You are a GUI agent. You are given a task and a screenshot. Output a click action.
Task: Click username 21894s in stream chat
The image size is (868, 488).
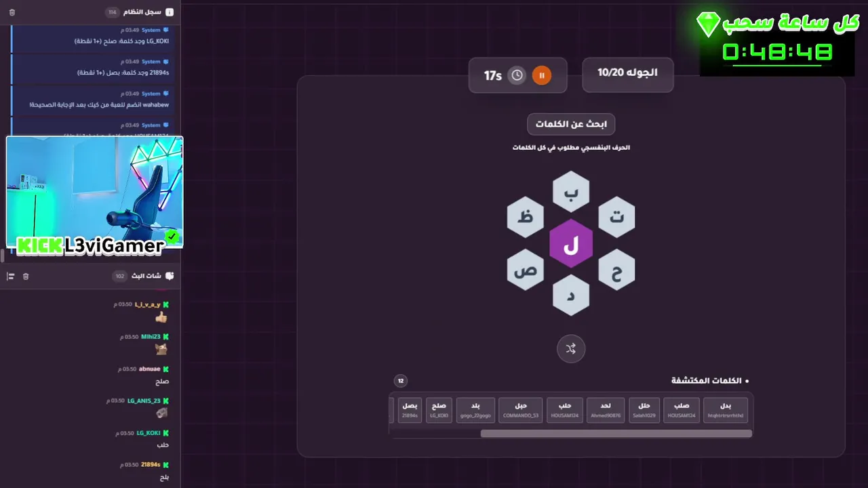coord(151,464)
